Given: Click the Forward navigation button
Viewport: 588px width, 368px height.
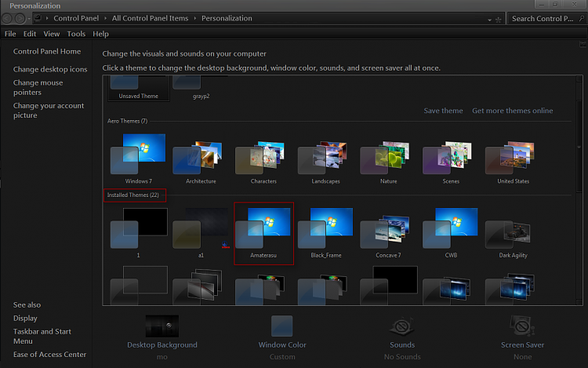Looking at the screenshot, I should 20,18.
